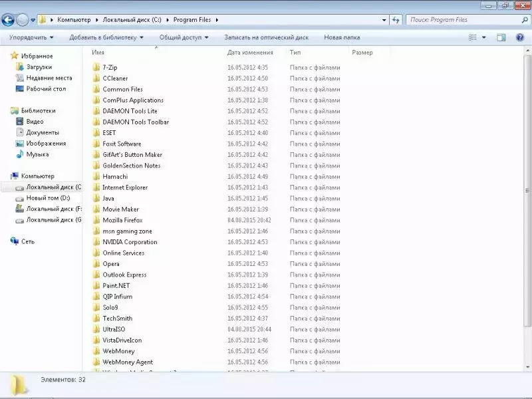Click Program Files breadcrumb segment
The width and height of the screenshot is (532, 399).
(x=192, y=20)
